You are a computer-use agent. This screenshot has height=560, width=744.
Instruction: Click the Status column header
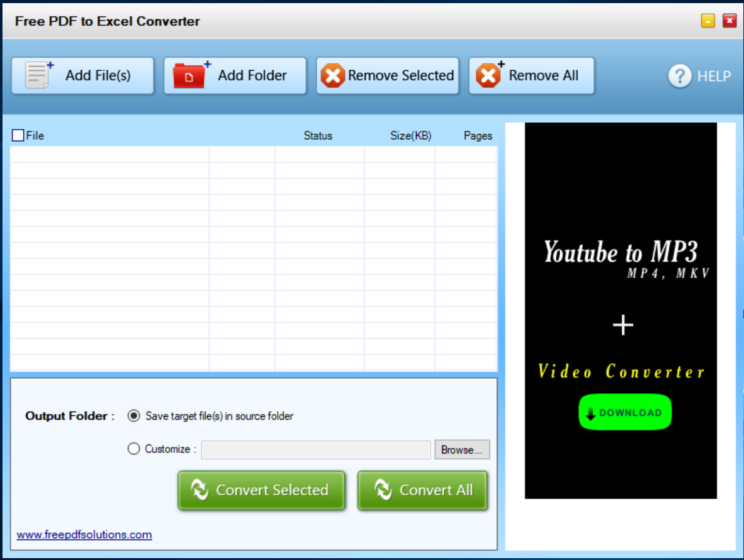[318, 135]
